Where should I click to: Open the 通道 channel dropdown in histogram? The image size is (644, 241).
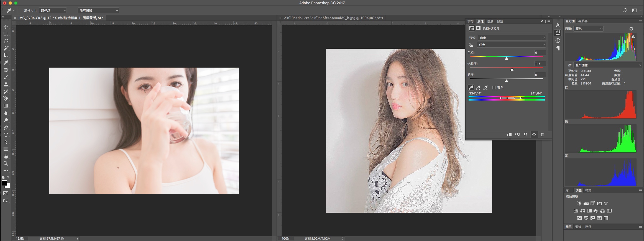click(x=588, y=29)
